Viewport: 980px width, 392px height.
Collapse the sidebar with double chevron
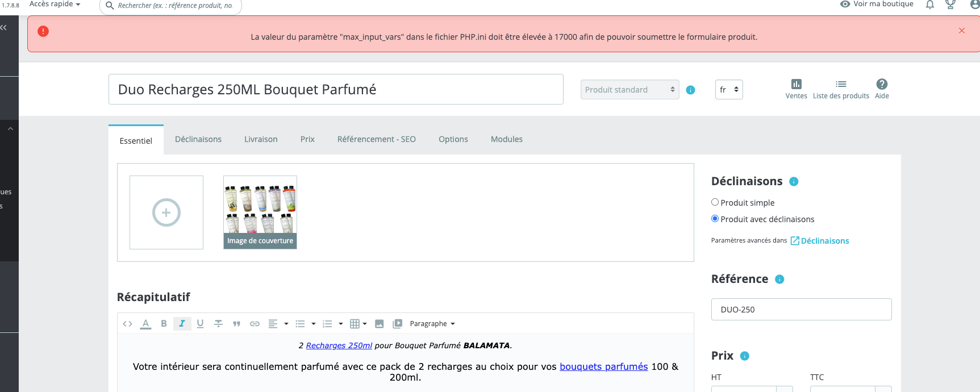point(3,27)
